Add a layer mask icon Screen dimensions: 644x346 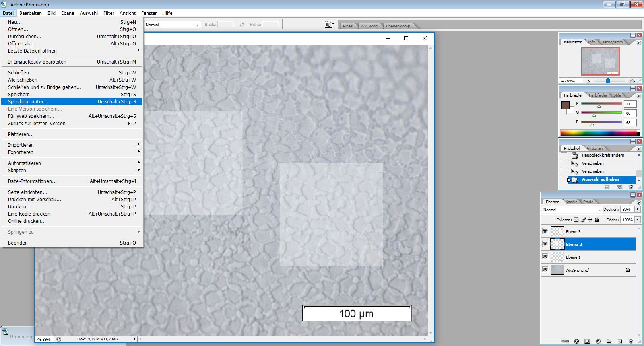pyautogui.click(x=587, y=341)
